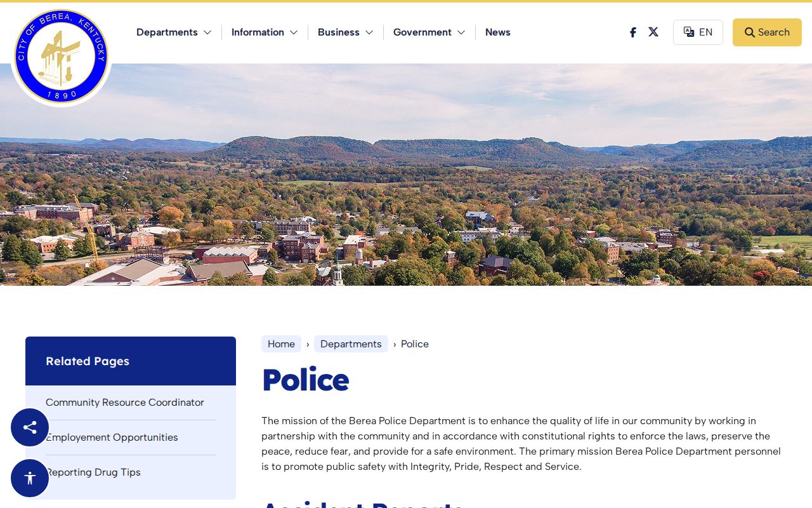Click the Related Pages sidebar header
Image resolution: width=812 pixels, height=508 pixels.
(x=131, y=361)
